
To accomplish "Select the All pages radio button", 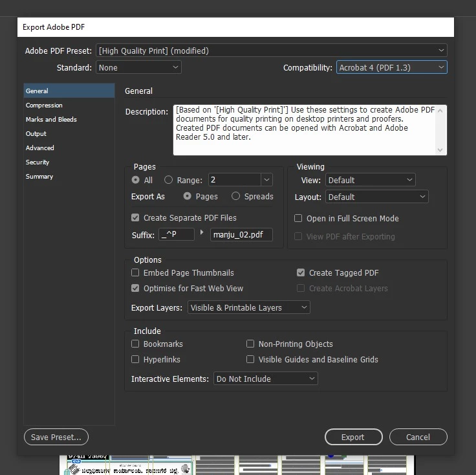I will tap(135, 180).
